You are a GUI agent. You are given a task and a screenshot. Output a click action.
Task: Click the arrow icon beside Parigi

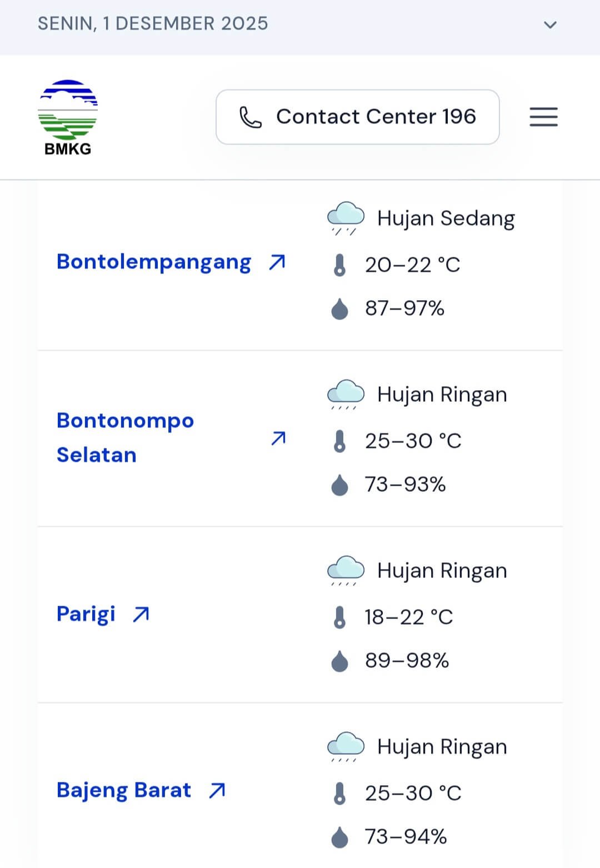click(x=141, y=614)
